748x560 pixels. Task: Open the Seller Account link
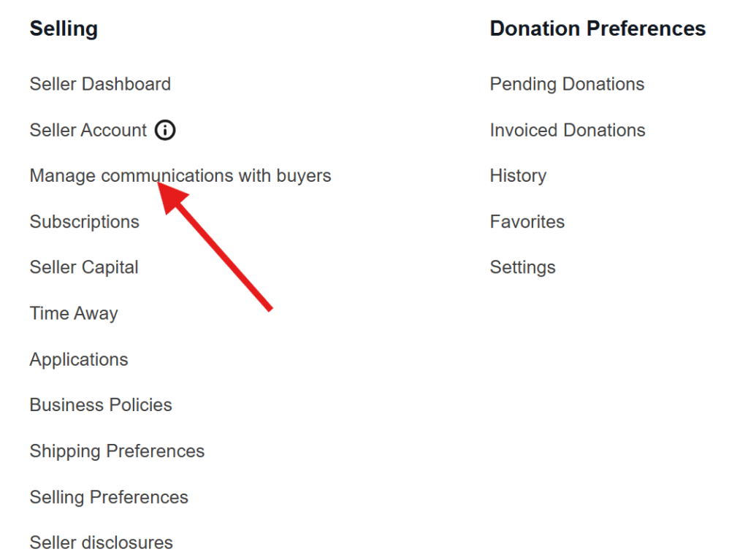click(88, 131)
